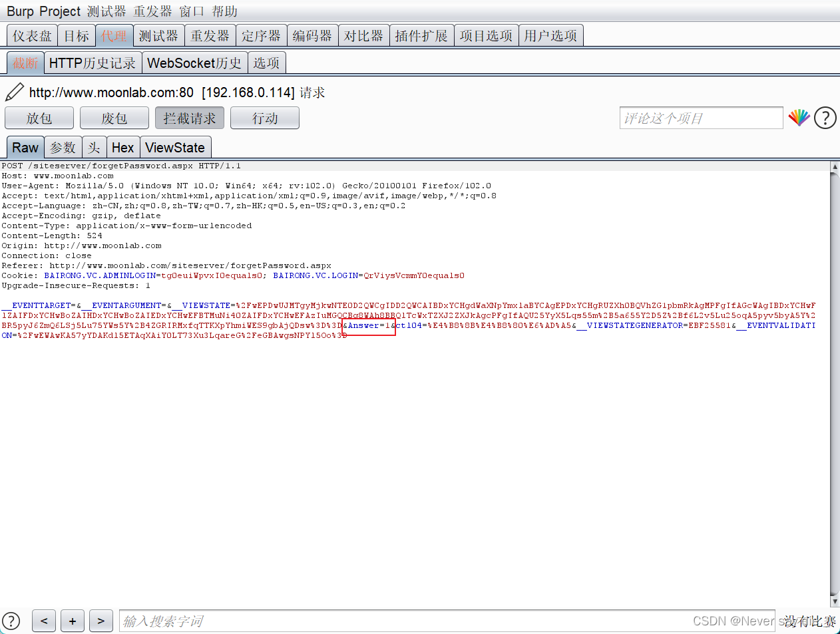Switch to the Hex view tab
Screen dimensions: 840x634
point(122,148)
